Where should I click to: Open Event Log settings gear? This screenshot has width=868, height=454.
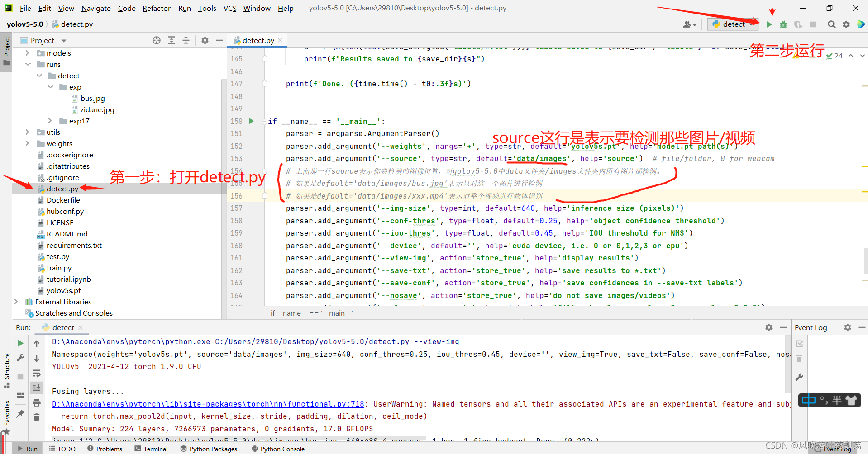(x=848, y=327)
